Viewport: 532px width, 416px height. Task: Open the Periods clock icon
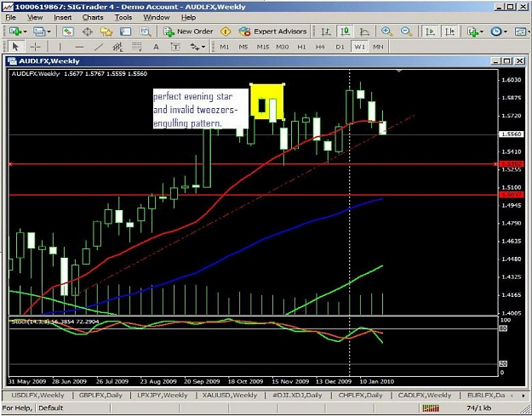point(496,31)
